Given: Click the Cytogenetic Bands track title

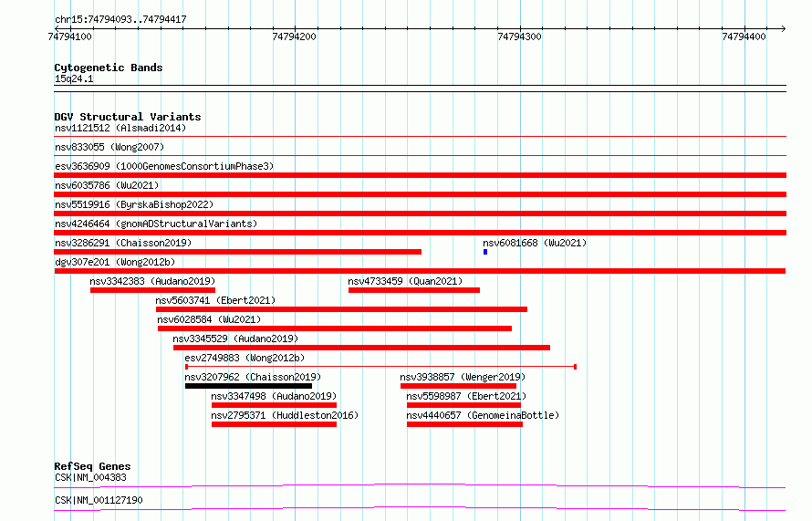Looking at the screenshot, I should tap(109, 68).
